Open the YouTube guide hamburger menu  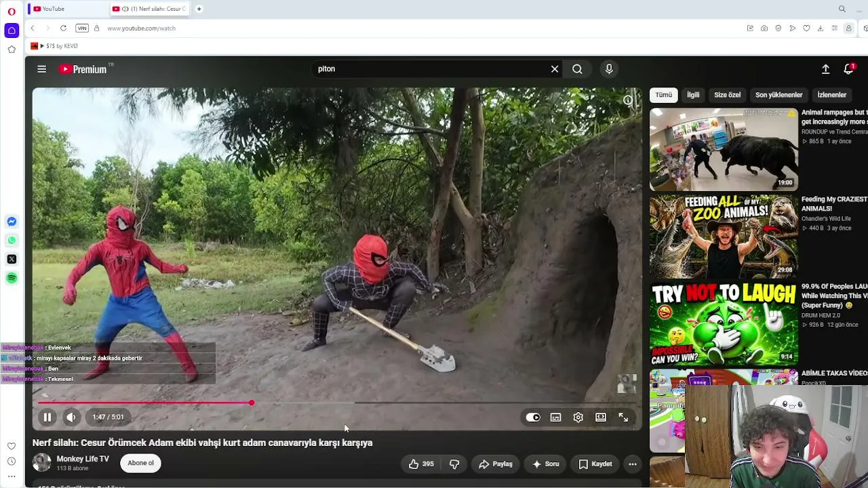pos(41,69)
